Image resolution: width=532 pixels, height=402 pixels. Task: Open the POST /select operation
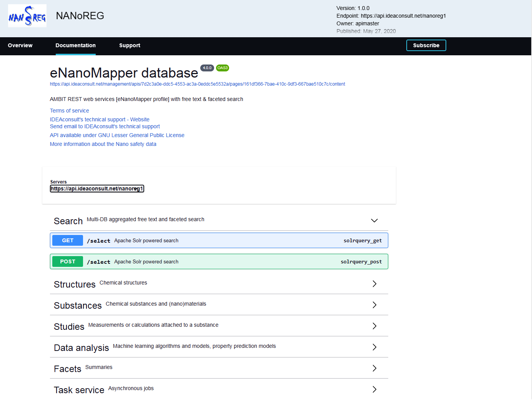pyautogui.click(x=219, y=261)
